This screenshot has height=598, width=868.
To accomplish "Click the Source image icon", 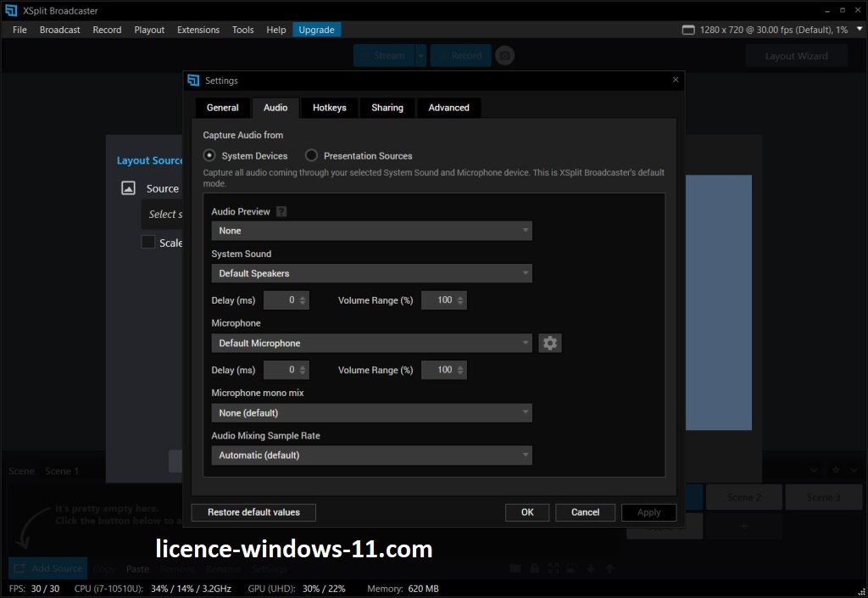I will 128,188.
